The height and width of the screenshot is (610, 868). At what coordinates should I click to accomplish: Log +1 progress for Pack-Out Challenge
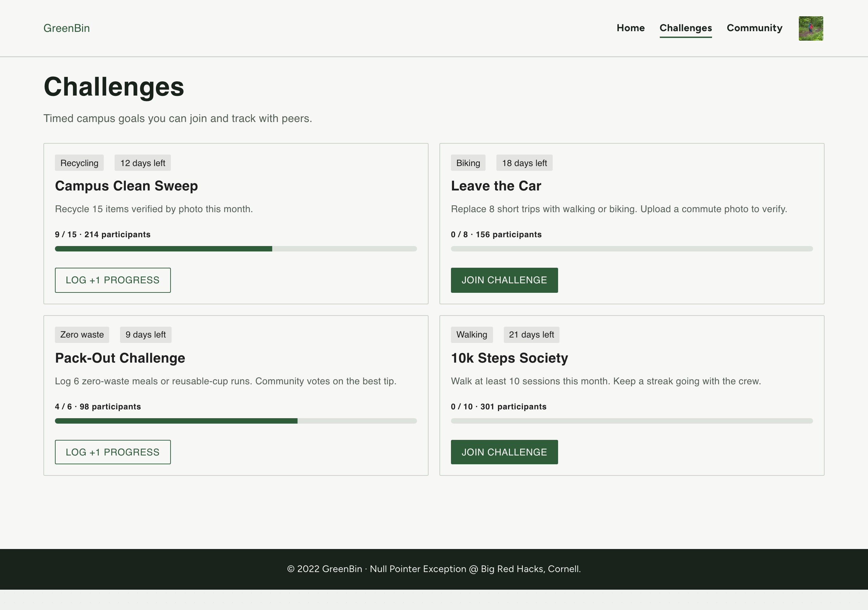point(113,452)
